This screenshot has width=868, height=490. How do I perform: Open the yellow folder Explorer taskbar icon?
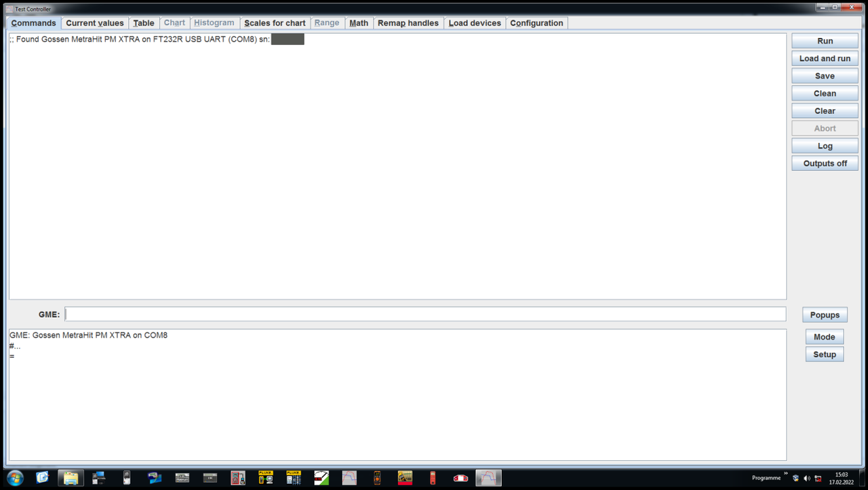point(71,478)
